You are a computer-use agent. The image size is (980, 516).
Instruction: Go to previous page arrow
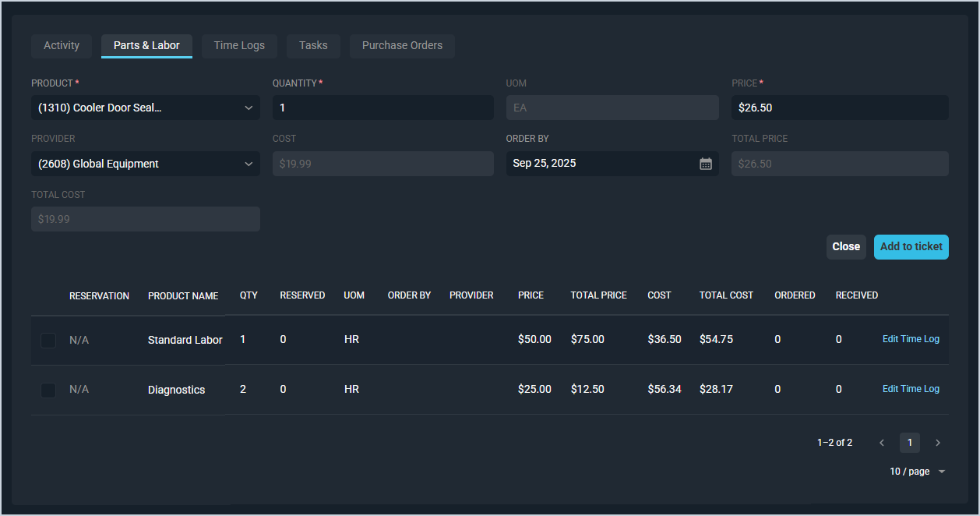[882, 443]
